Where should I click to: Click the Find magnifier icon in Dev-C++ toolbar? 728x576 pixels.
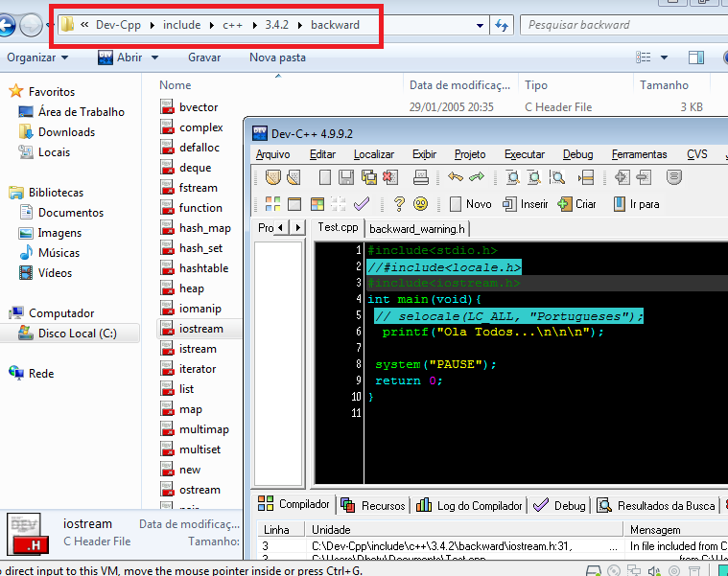click(x=512, y=177)
